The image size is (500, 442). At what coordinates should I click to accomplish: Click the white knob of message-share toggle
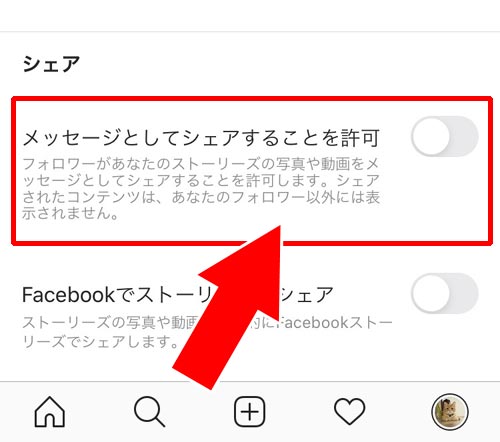coord(431,136)
